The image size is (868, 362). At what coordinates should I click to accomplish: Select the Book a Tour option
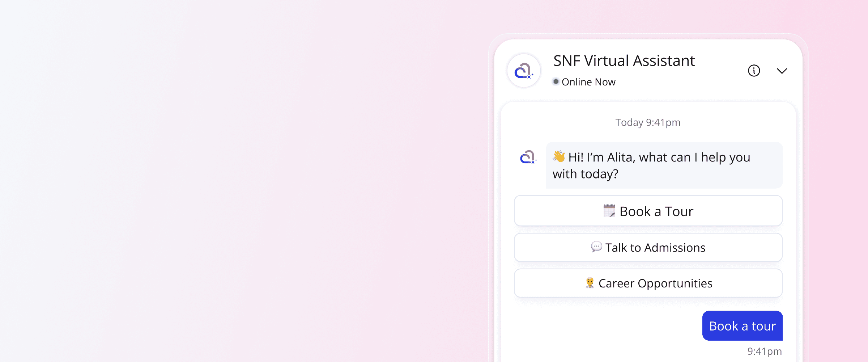click(648, 211)
